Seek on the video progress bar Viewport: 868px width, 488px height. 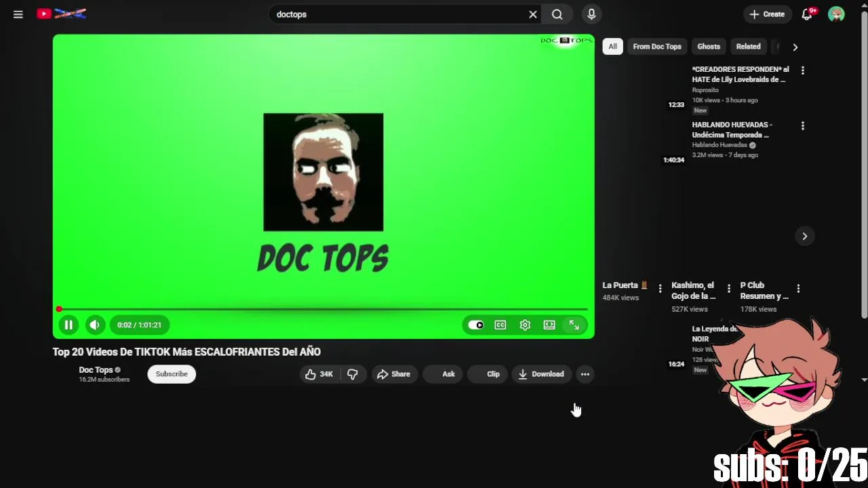[x=323, y=309]
